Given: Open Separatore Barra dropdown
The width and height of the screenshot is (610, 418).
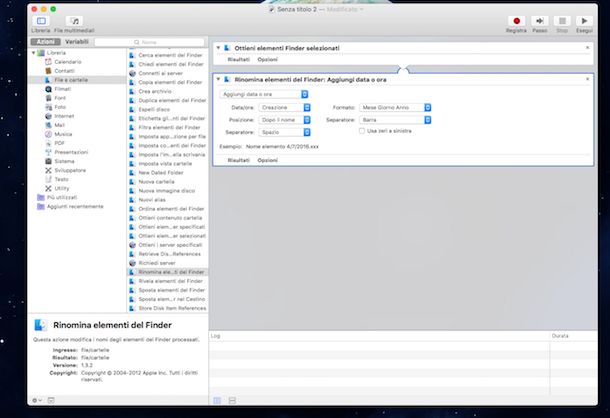Looking at the screenshot, I should click(395, 120).
